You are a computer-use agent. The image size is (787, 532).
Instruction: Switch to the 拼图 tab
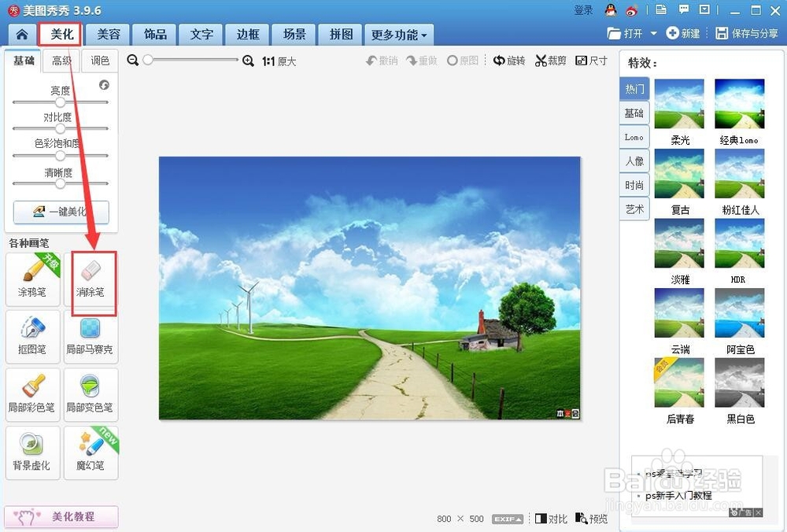(x=341, y=34)
